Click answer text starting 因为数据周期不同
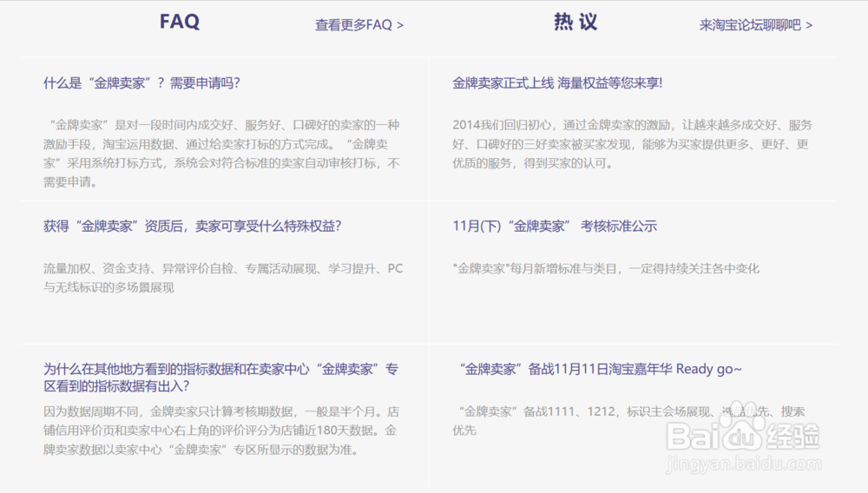The width and height of the screenshot is (868, 493). point(221,431)
